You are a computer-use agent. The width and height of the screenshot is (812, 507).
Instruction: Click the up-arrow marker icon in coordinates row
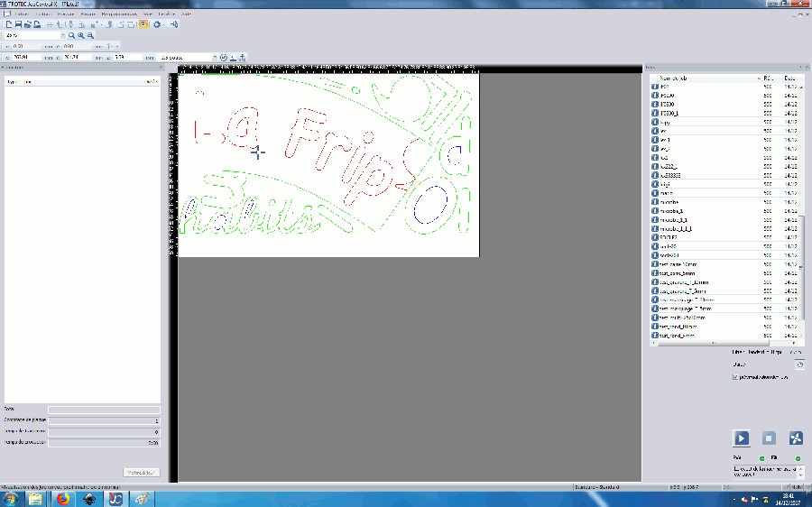[x=110, y=46]
